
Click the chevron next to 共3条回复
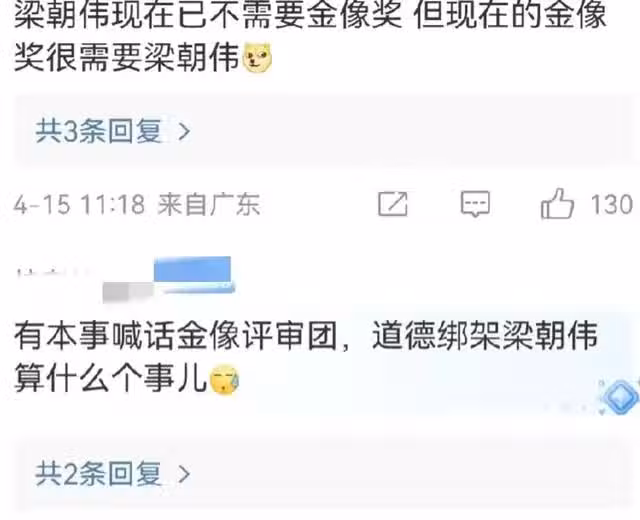pyautogui.click(x=184, y=131)
